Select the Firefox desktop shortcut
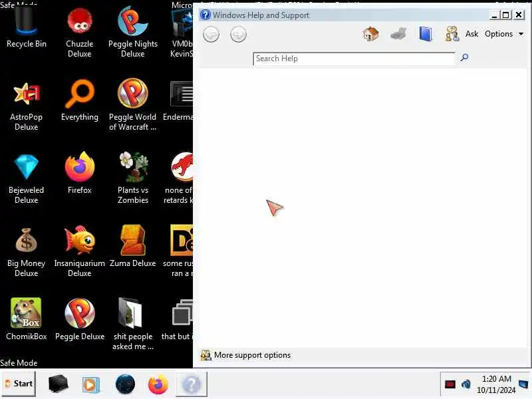Image resolution: width=532 pixels, height=399 pixels. click(x=79, y=174)
